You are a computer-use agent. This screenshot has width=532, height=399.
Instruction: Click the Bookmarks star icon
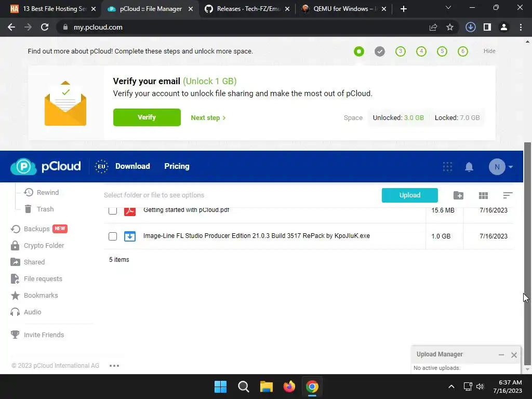pos(15,295)
